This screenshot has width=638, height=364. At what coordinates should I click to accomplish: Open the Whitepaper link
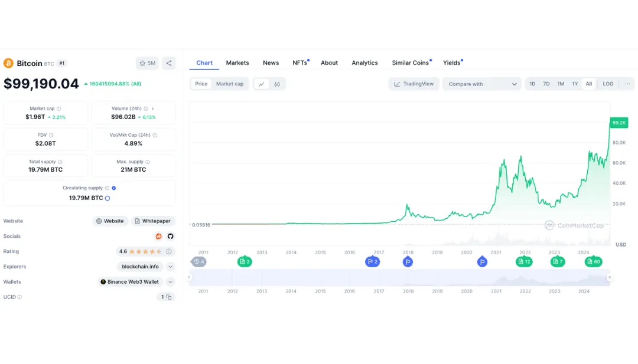pos(153,221)
